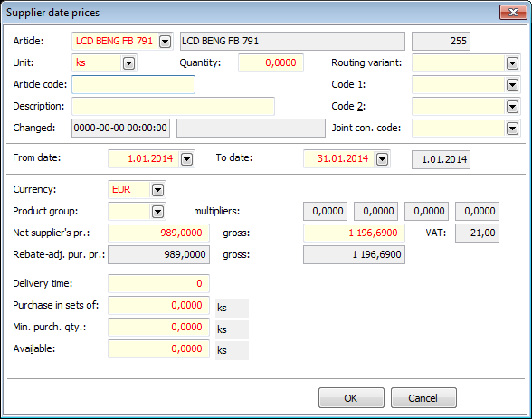
Task: Expand the Code 2 dropdown
Action: (x=512, y=107)
